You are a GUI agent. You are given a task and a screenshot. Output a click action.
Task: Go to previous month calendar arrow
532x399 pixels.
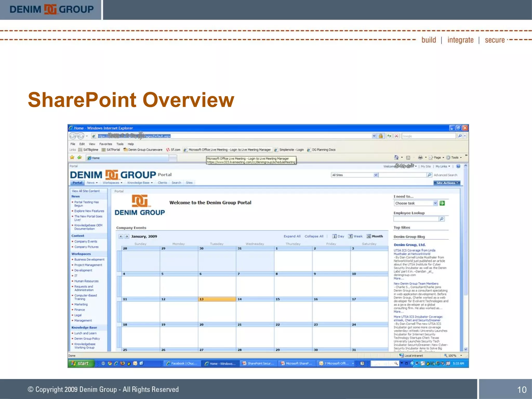(121, 236)
